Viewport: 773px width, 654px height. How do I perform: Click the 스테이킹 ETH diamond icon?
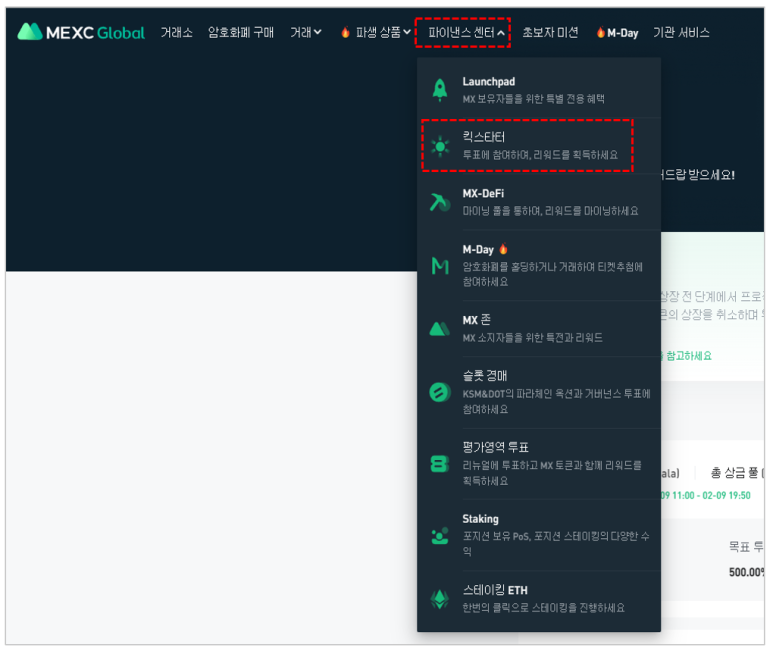[x=440, y=599]
